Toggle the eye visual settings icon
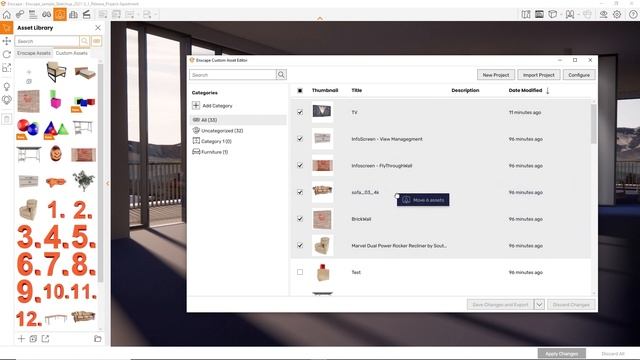Image resolution: width=640 pixels, height=360 pixels. click(x=603, y=15)
